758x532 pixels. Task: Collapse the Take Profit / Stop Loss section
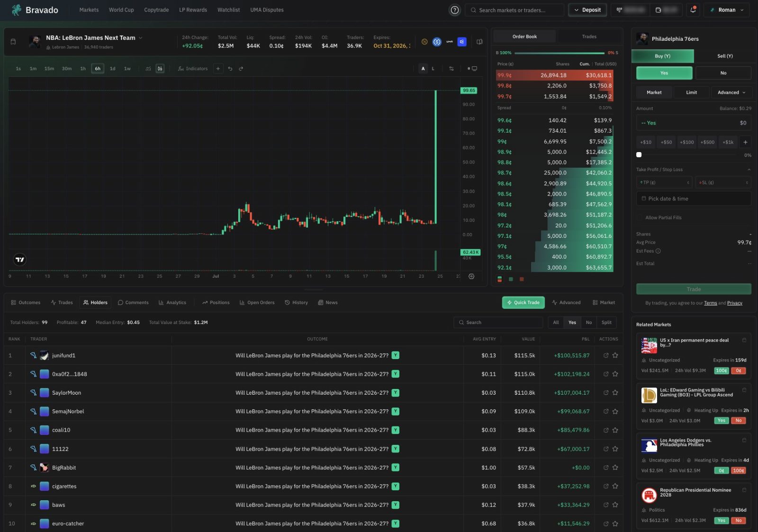pos(749,170)
